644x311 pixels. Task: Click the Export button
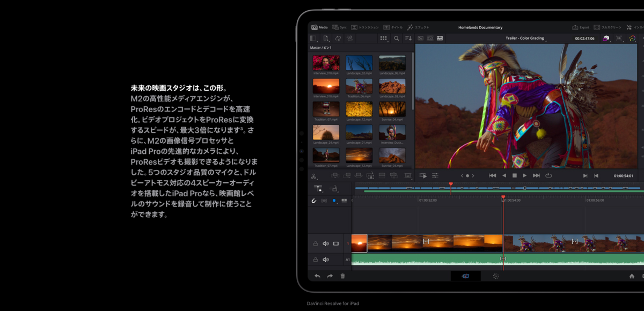click(x=581, y=27)
